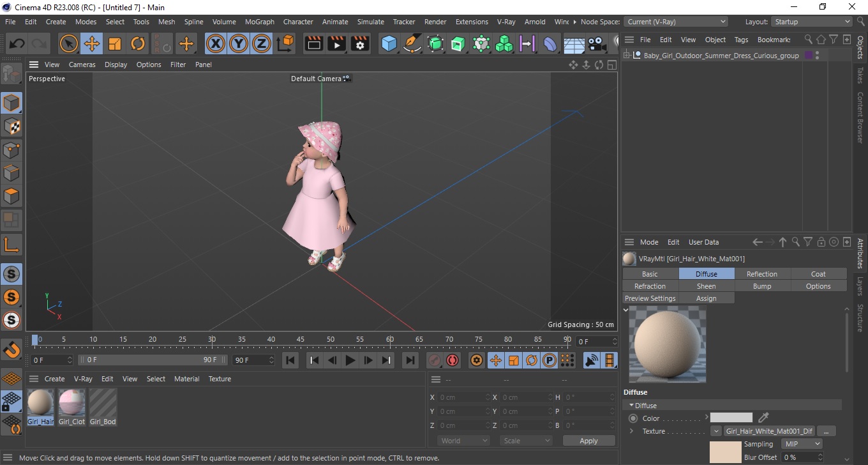Click the Undo arrow icon
Viewport: 868px width, 465px height.
coord(17,43)
